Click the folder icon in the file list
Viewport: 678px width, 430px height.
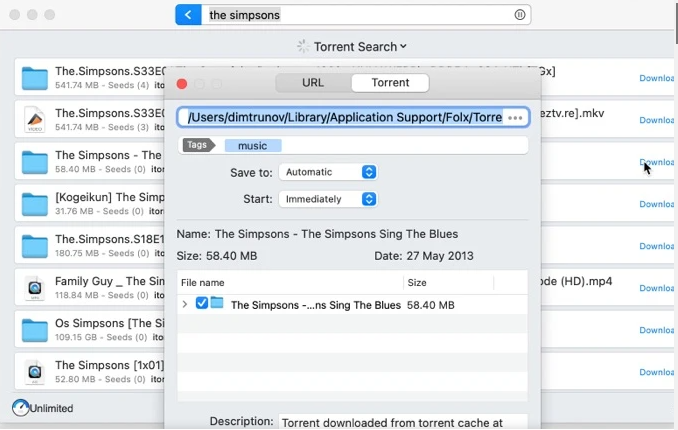[217, 303]
